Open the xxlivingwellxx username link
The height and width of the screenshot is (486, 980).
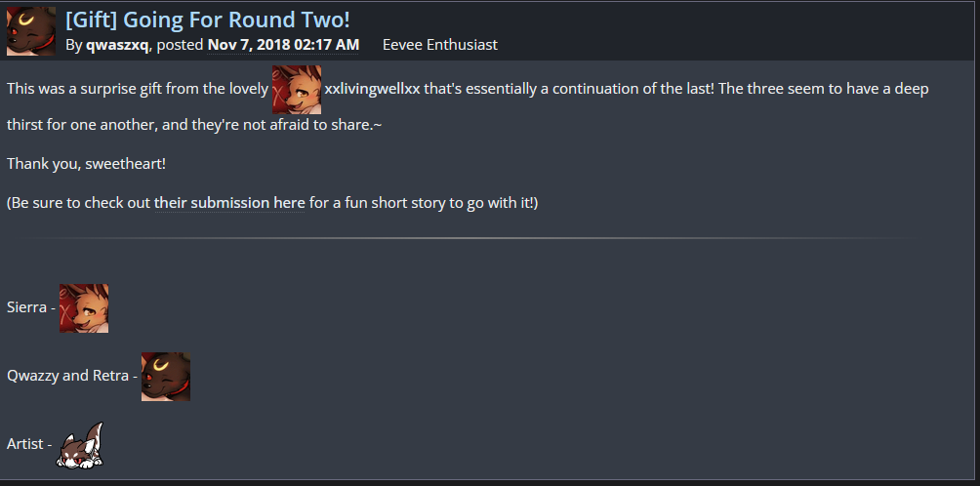(x=372, y=89)
